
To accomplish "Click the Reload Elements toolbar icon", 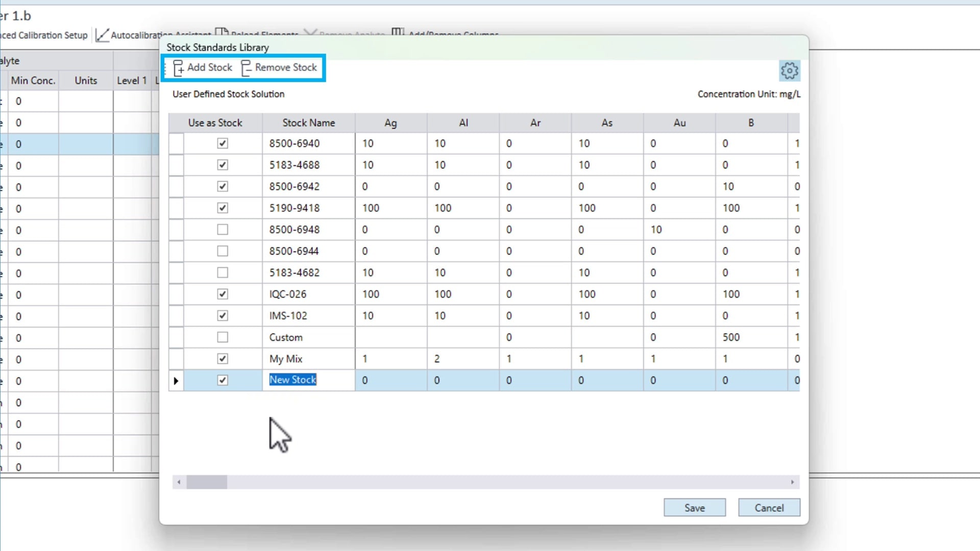I will (222, 32).
